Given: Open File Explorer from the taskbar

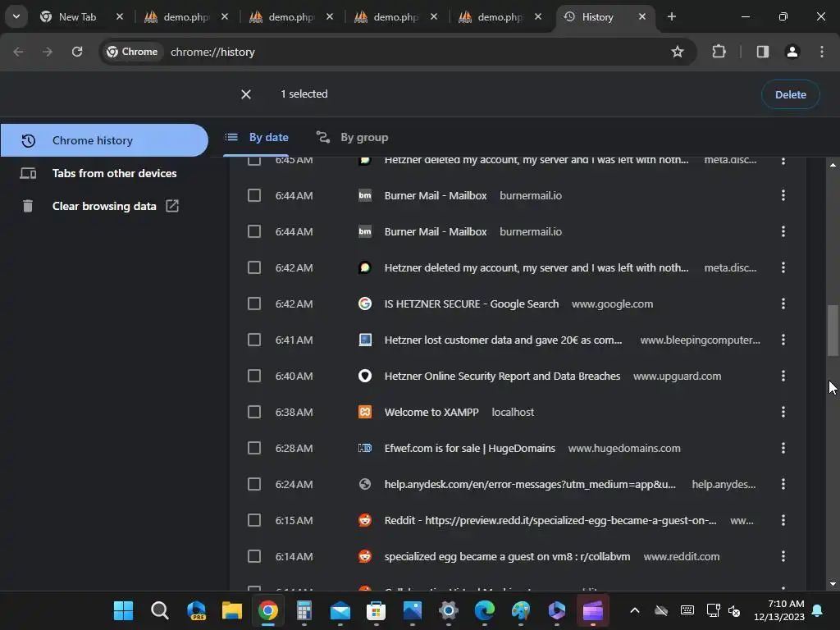Looking at the screenshot, I should [232, 610].
